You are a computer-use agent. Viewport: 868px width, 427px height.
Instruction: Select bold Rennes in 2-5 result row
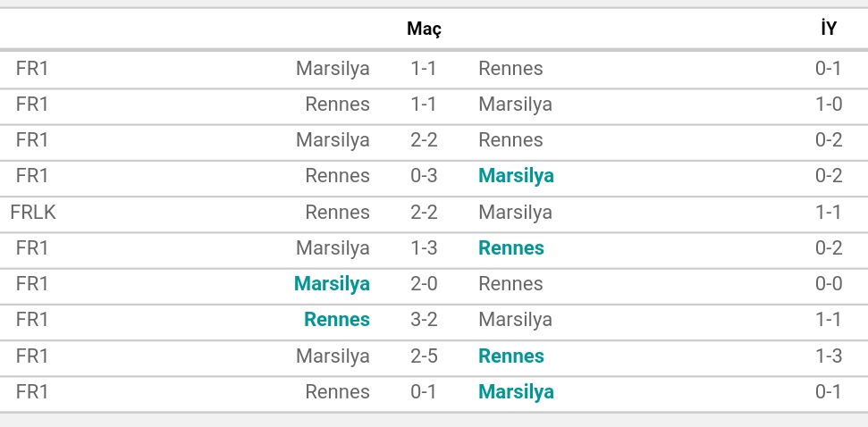[511, 356]
